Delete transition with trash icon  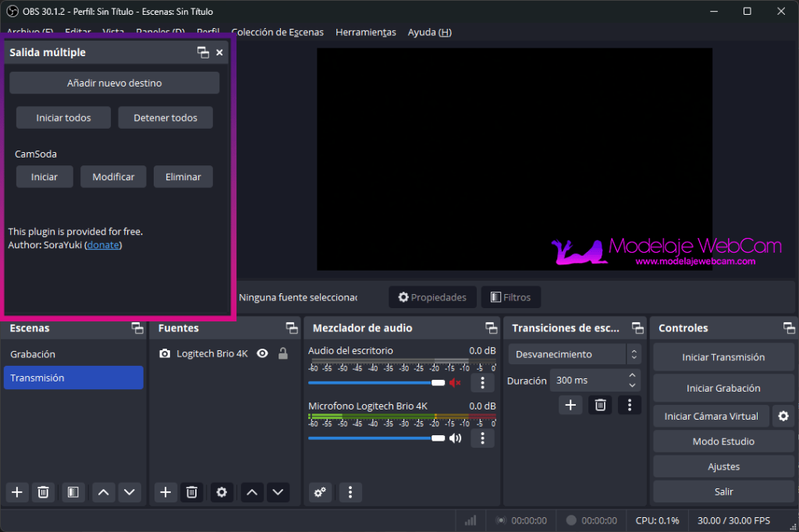[600, 405]
